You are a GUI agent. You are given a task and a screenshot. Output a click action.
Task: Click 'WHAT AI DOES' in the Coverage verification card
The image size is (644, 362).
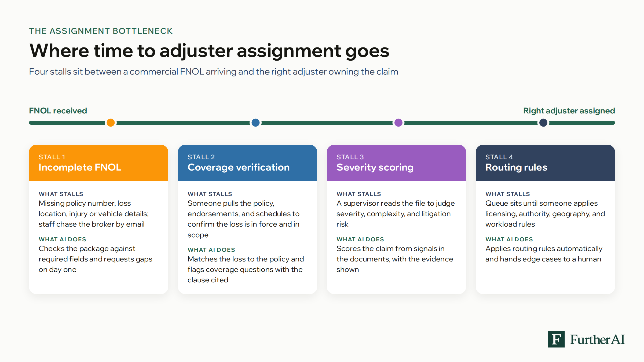(211, 250)
